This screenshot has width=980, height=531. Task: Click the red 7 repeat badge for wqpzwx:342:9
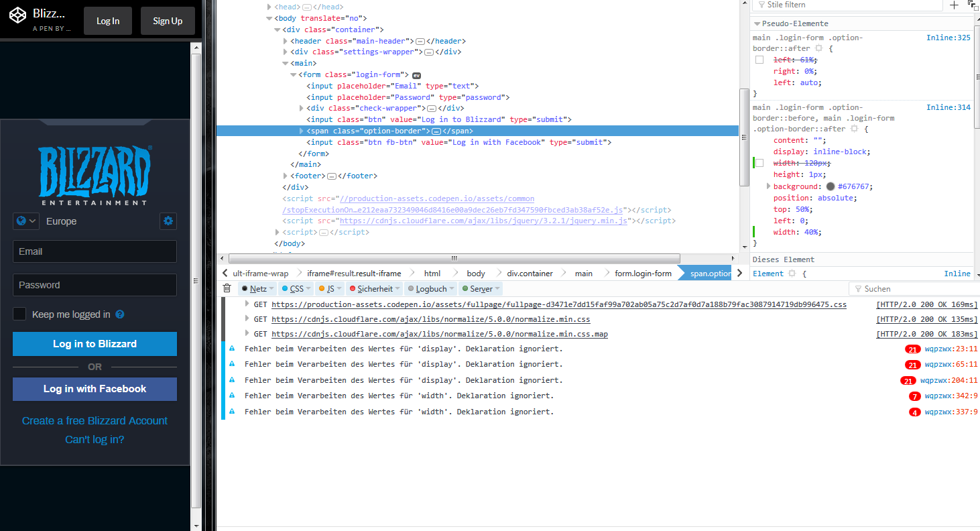coord(914,396)
